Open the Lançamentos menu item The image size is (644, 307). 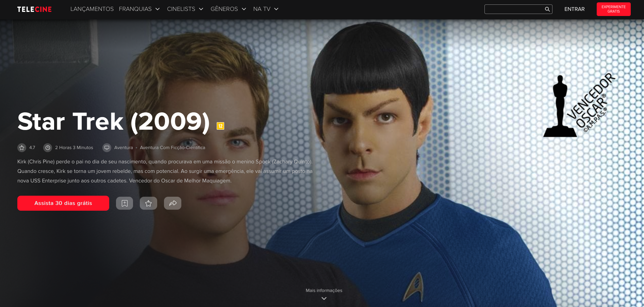click(x=92, y=9)
